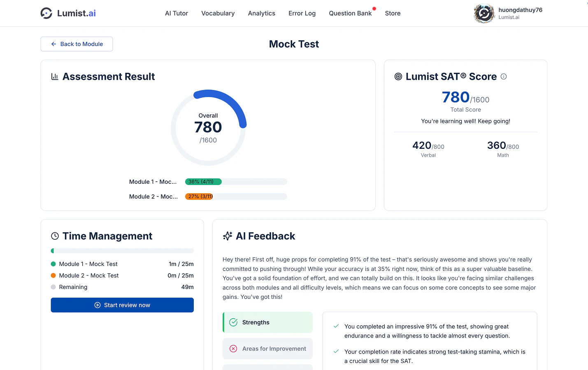Viewport: 588px width, 370px height.
Task: Click the clock icon beside Time Management
Action: (x=55, y=236)
